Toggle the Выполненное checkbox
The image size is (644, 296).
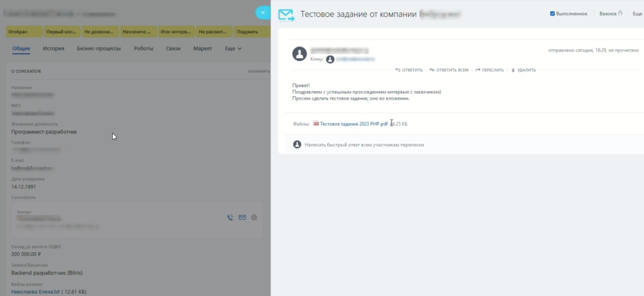(x=552, y=14)
